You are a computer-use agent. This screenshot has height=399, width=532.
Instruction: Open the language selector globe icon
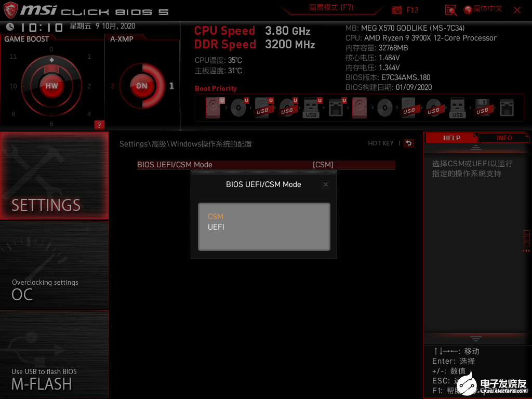tap(468, 10)
